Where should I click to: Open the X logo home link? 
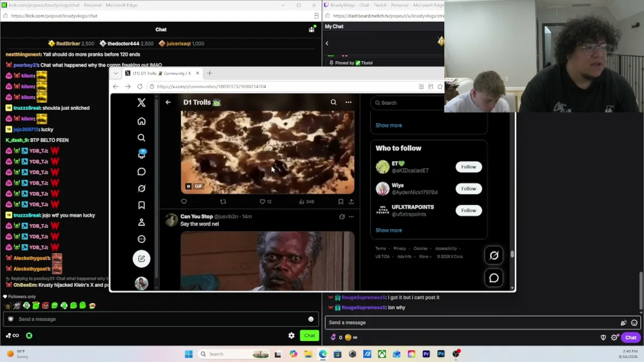141,103
